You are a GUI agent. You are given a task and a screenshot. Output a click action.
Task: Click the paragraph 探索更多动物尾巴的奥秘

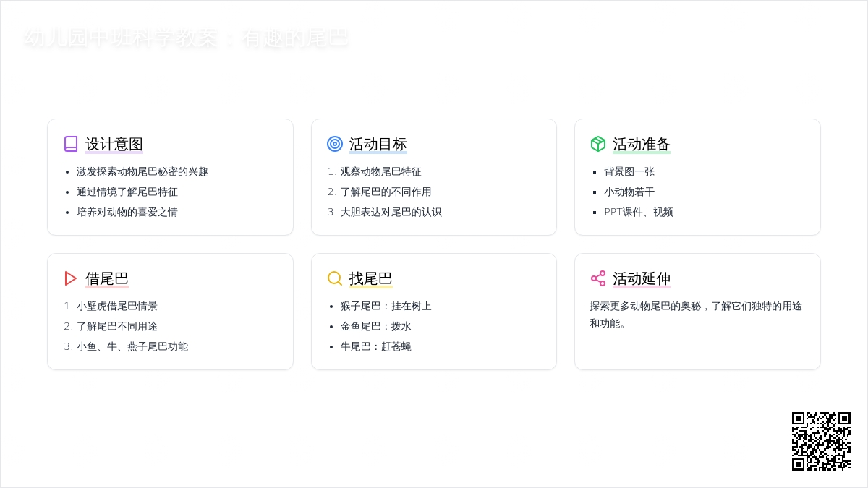696,314
